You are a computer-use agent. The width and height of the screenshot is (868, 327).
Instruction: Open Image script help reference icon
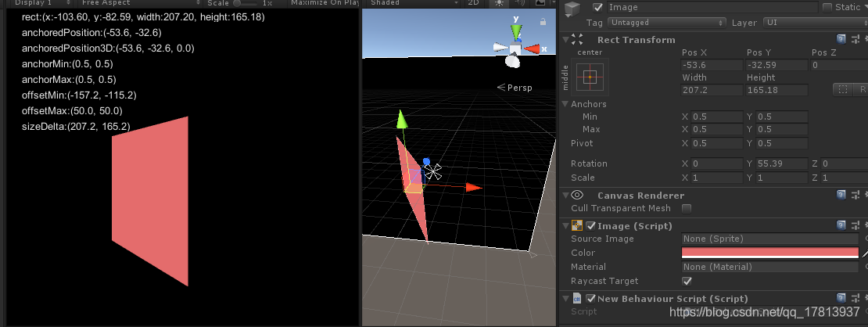(x=841, y=225)
